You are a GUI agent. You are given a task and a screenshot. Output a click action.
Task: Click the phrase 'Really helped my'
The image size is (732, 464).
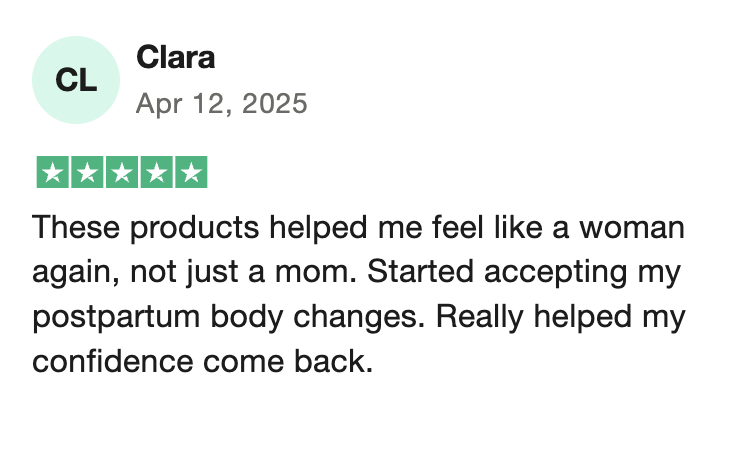coord(560,317)
